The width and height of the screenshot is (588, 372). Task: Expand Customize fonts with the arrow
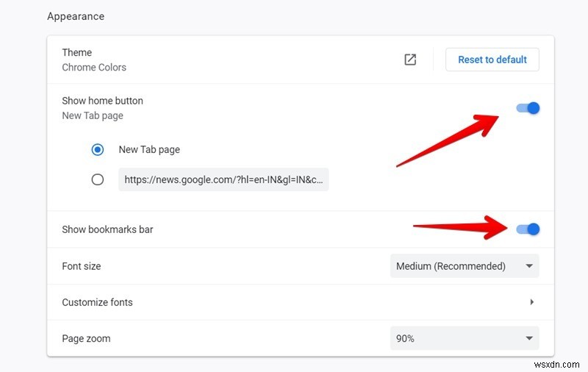(x=531, y=302)
